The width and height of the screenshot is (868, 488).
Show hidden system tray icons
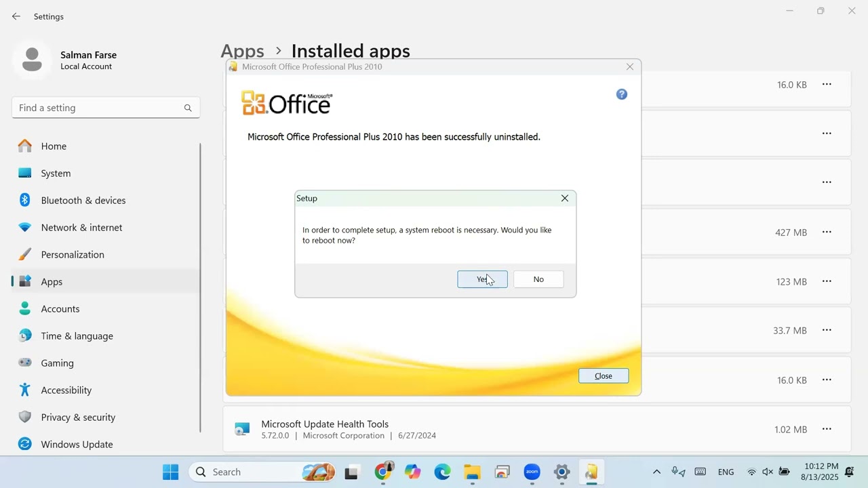(x=656, y=472)
